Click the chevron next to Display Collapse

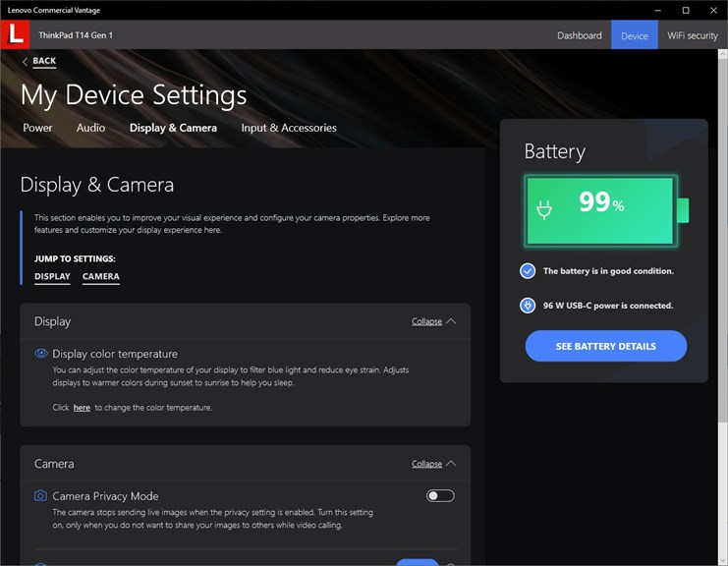click(x=451, y=321)
